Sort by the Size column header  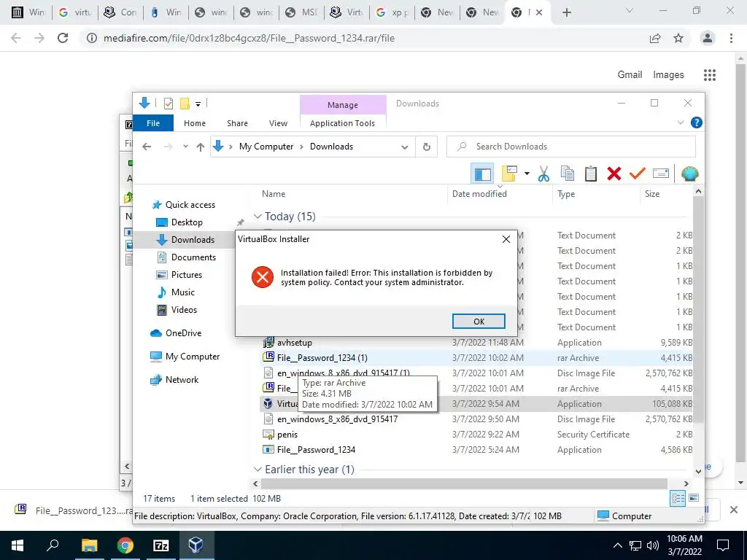[651, 194]
